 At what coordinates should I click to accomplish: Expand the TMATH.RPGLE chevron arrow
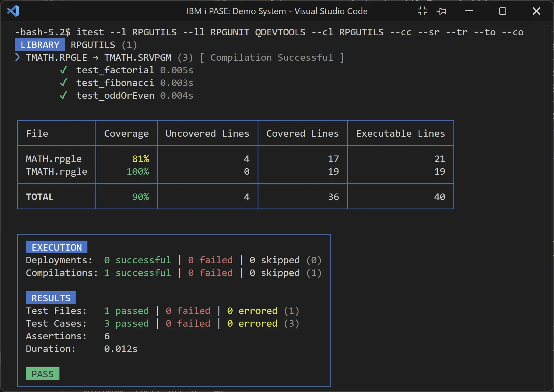click(x=18, y=57)
